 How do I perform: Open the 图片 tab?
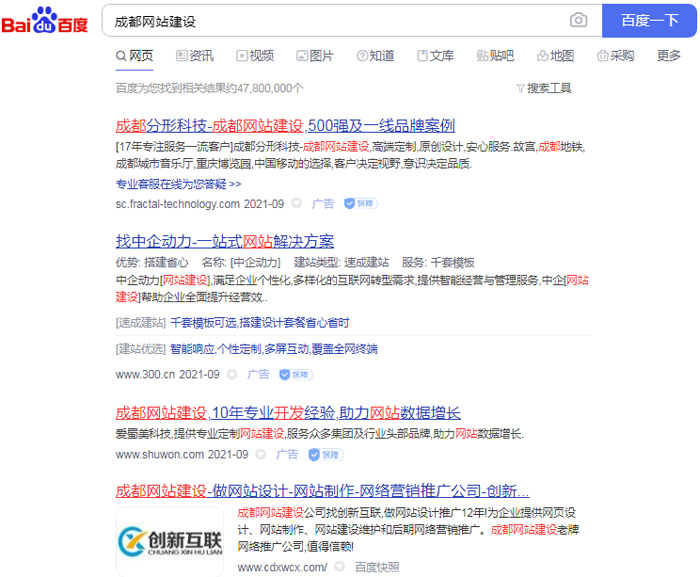(315, 56)
